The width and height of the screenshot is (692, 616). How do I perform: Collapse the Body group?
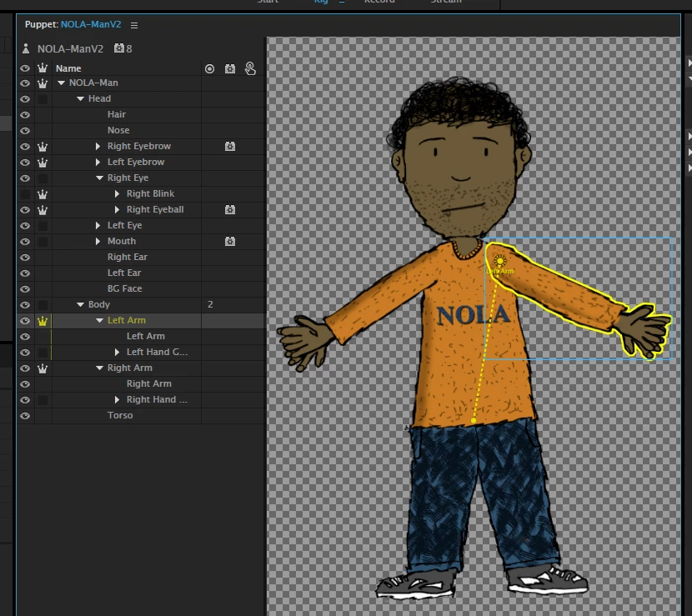tap(80, 304)
